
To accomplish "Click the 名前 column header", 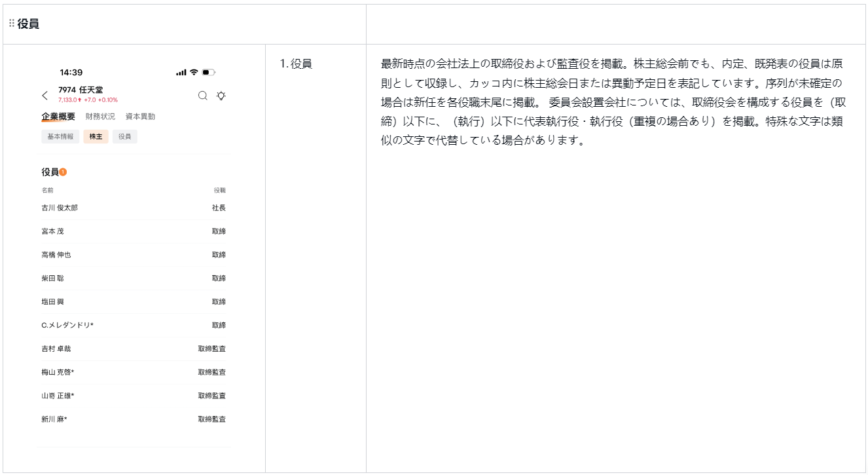I will (47, 190).
